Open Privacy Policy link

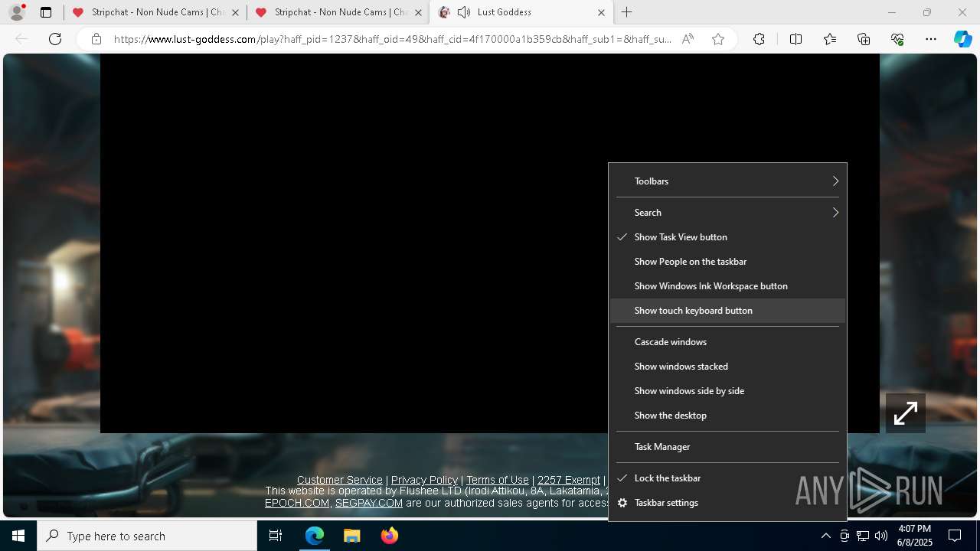click(424, 480)
